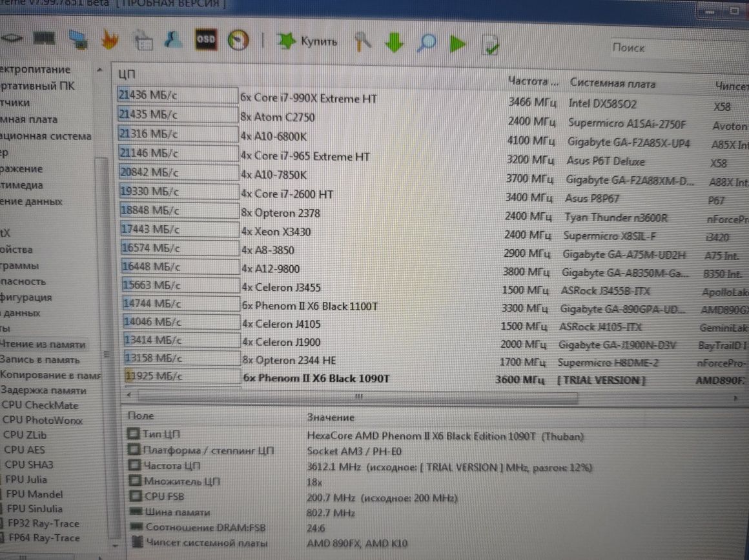Open the FP32 Ray-Trace test
The height and width of the screenshot is (560, 749).
point(43,523)
